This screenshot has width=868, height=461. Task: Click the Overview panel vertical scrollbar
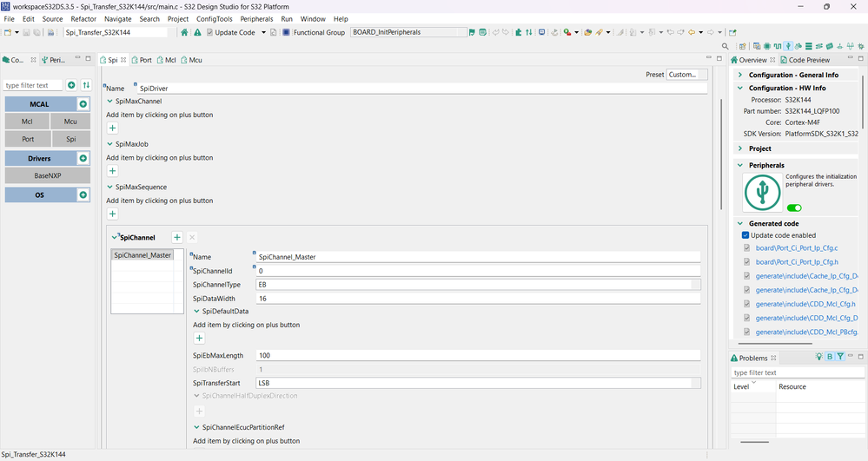click(863, 102)
